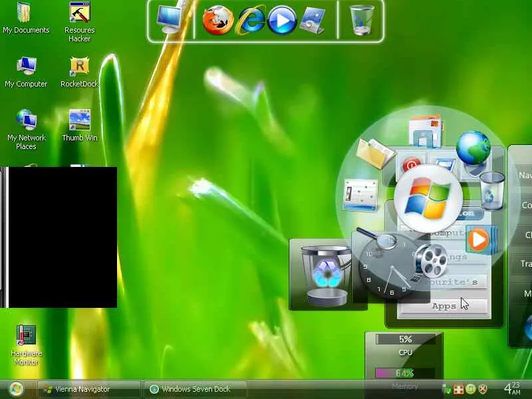This screenshot has width=532, height=399.
Task: Click the picture frame icon in the top dock
Action: [x=313, y=21]
